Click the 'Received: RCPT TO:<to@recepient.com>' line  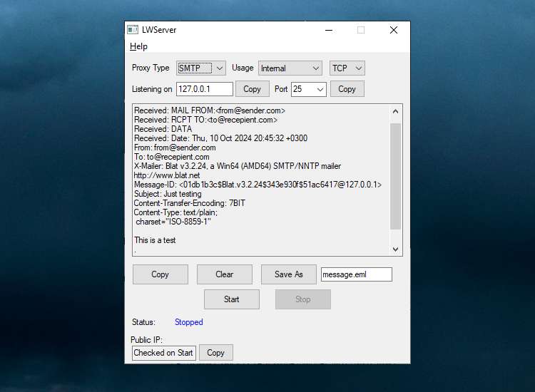[x=205, y=120]
